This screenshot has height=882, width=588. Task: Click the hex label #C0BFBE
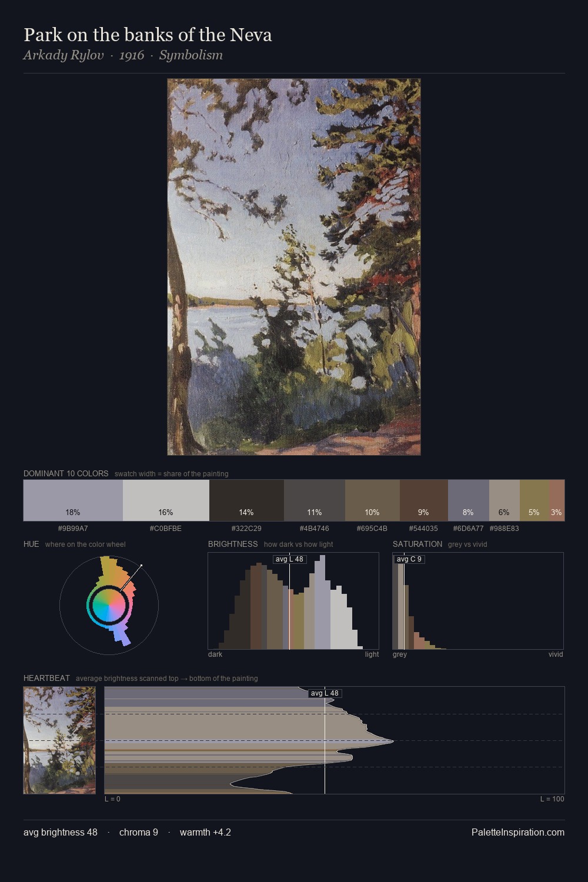[166, 529]
